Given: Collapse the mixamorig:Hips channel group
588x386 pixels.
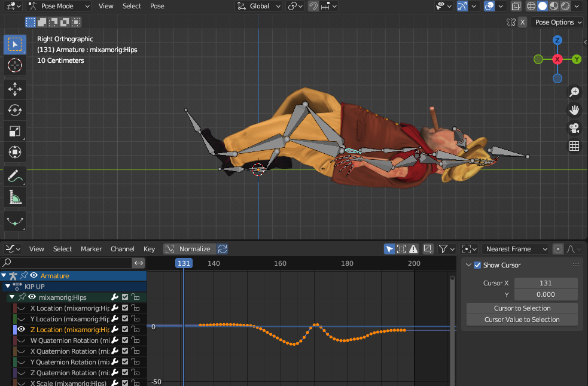Looking at the screenshot, I should click(11, 297).
